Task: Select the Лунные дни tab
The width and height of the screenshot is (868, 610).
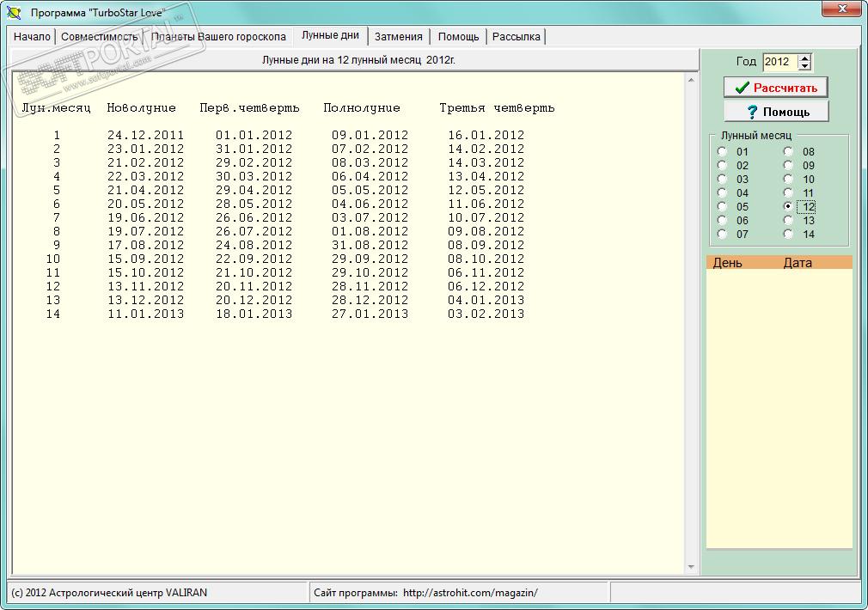Action: 331,35
